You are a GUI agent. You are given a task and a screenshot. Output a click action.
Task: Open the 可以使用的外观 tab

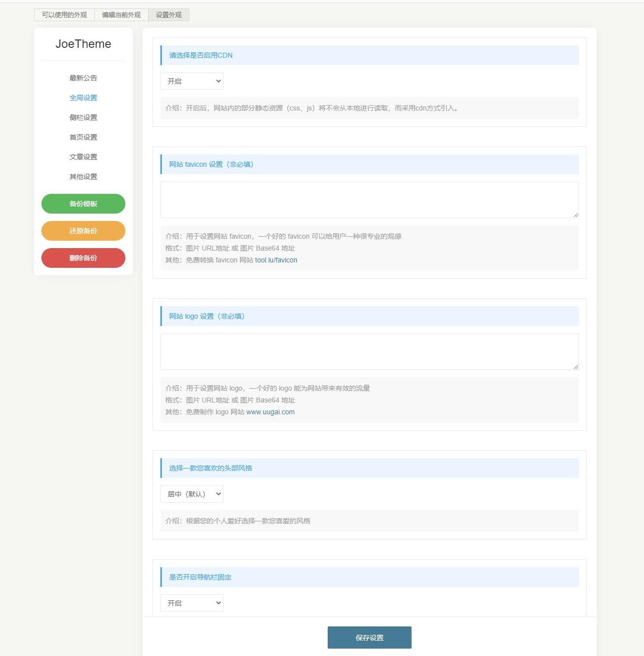coord(64,15)
